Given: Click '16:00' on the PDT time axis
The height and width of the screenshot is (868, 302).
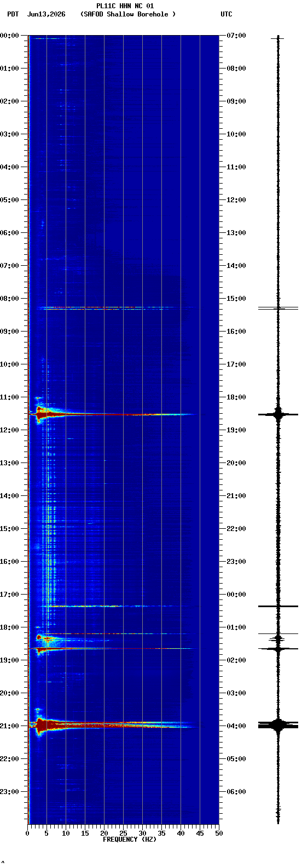Looking at the screenshot, I should [x=9, y=561].
